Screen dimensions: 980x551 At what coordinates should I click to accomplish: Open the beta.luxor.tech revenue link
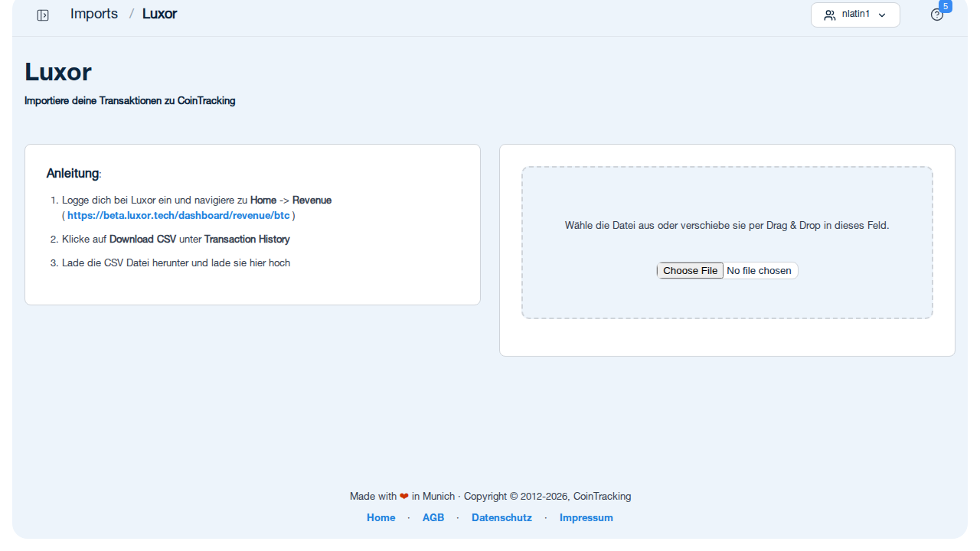pyautogui.click(x=178, y=216)
